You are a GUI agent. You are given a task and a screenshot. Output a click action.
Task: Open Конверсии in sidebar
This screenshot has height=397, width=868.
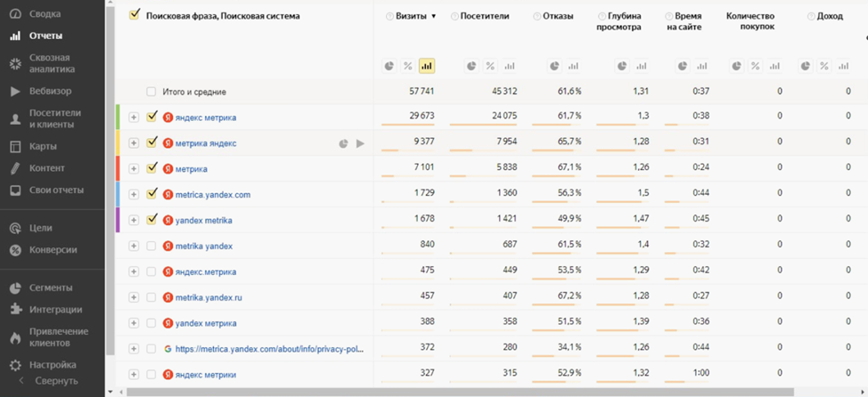tap(52, 250)
